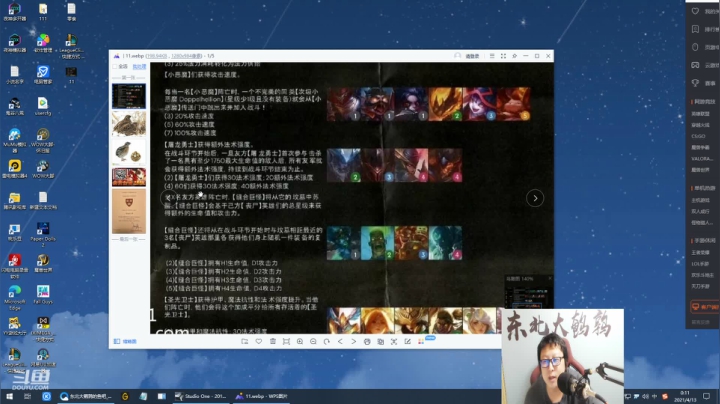Click the rotate image icon

click(326, 341)
